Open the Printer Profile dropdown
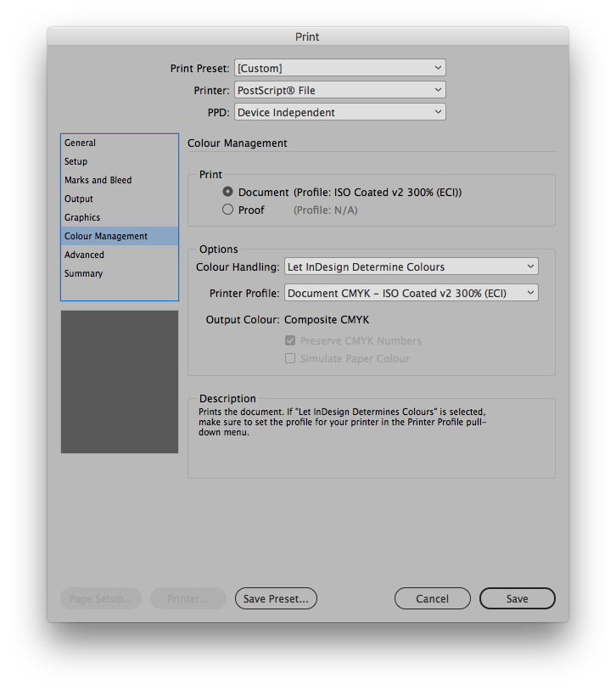Screen dimensions: 616x690 pyautogui.click(x=411, y=293)
